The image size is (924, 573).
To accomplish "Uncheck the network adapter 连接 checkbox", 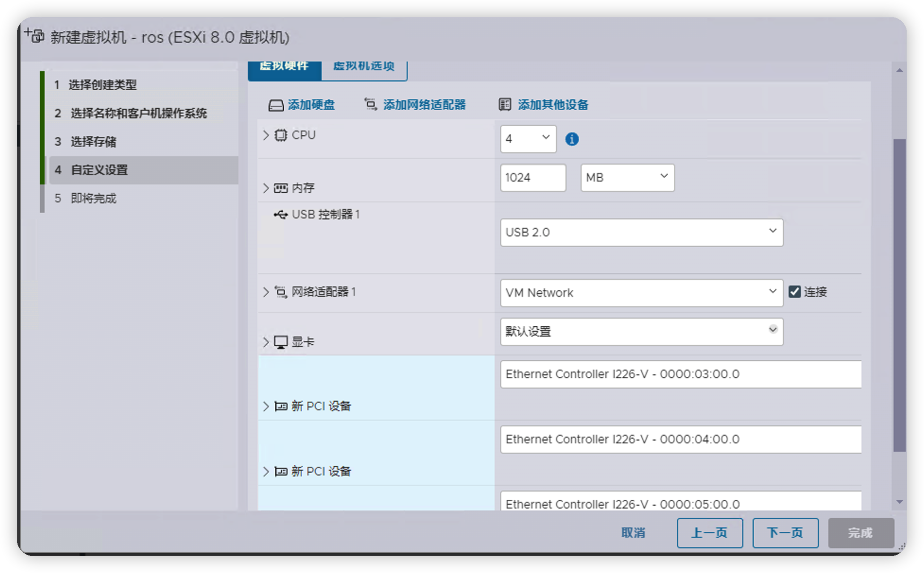I will [794, 292].
